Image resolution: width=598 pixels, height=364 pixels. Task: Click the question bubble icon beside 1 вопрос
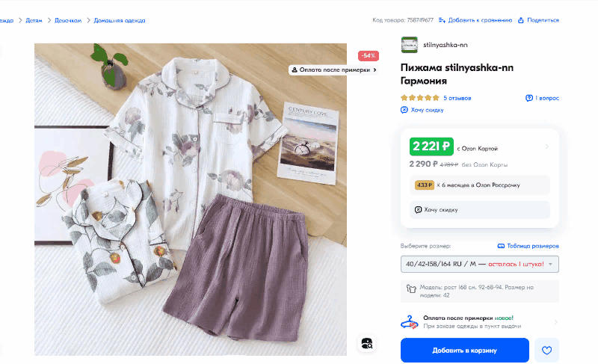(528, 98)
